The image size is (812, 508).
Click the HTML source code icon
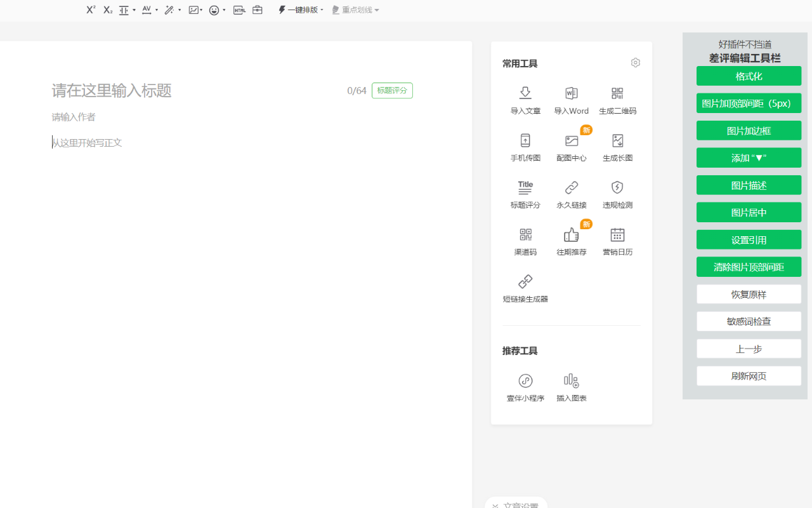pos(239,10)
